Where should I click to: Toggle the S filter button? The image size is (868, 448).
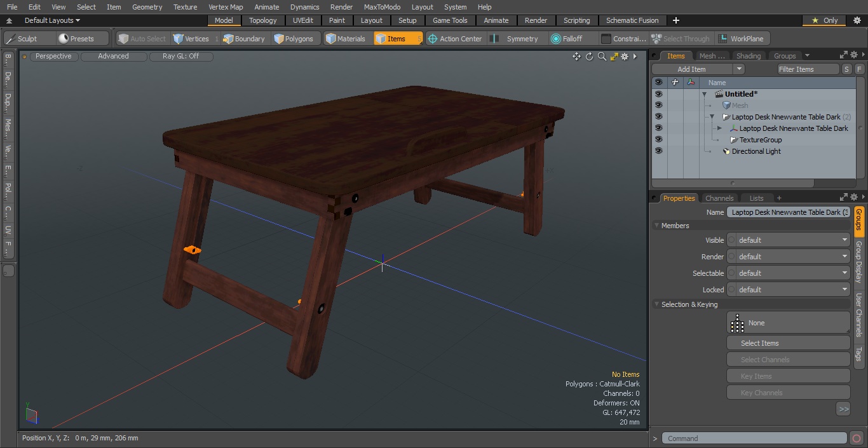847,69
